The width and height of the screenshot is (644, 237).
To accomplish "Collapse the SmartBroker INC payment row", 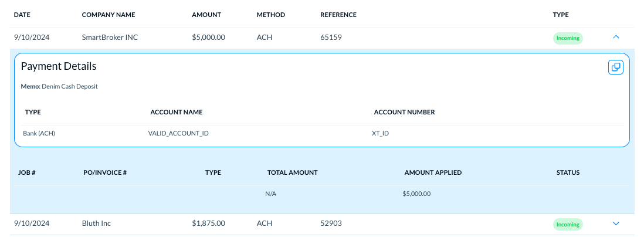I will click(x=615, y=37).
